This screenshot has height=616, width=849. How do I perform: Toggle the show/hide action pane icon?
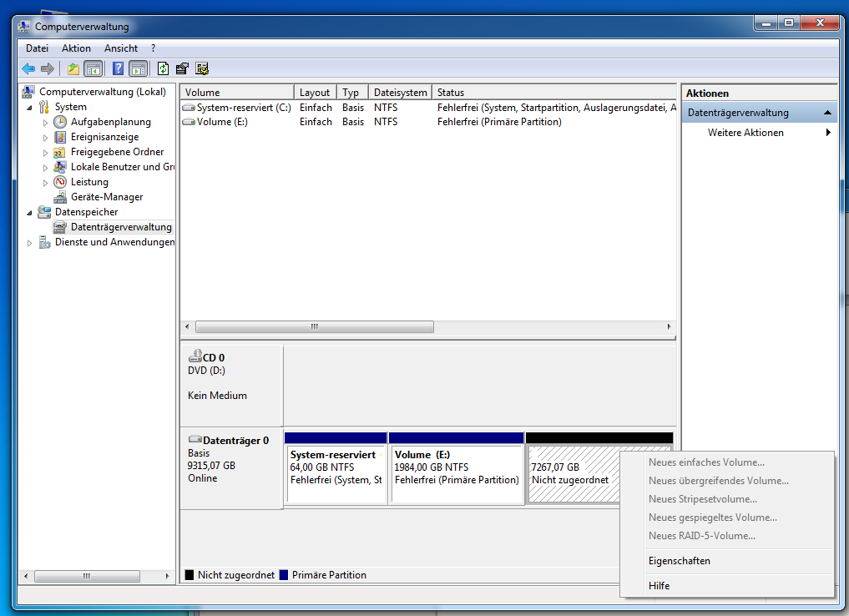138,68
